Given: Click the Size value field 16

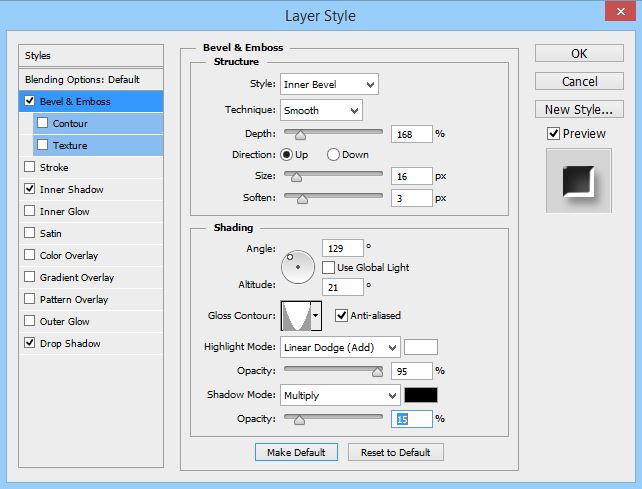Looking at the screenshot, I should click(412, 177).
